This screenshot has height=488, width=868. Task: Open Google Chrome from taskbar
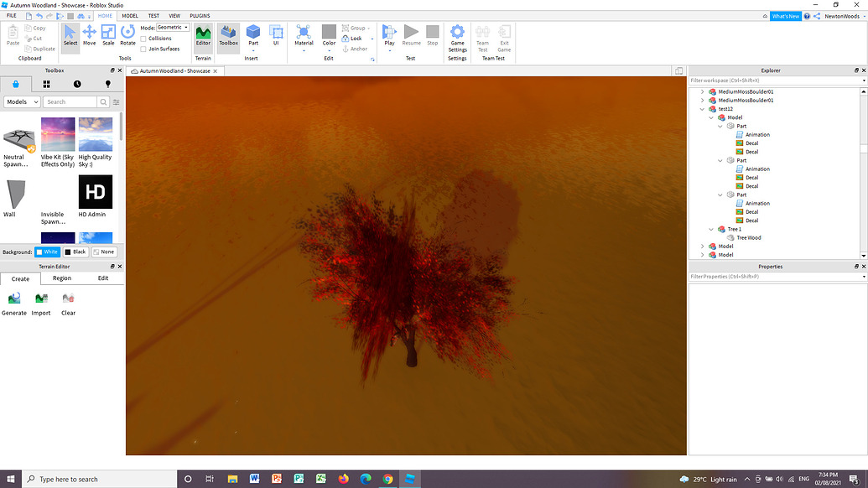point(387,479)
